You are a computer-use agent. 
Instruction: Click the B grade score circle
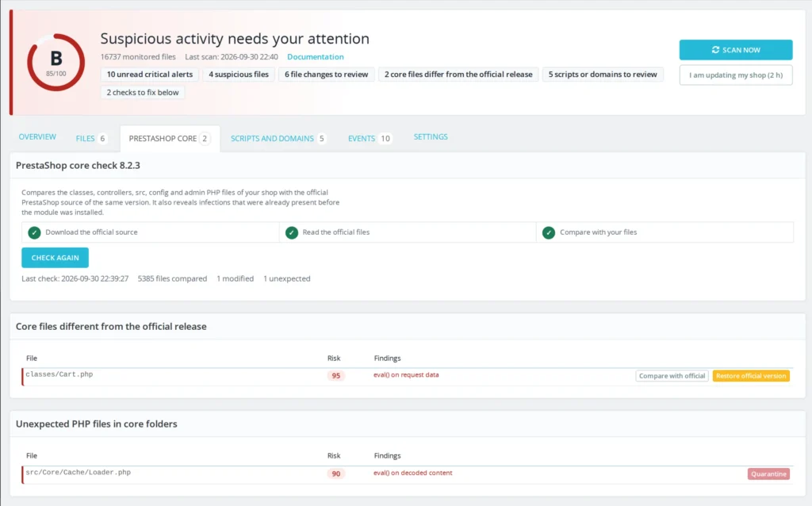tap(56, 63)
